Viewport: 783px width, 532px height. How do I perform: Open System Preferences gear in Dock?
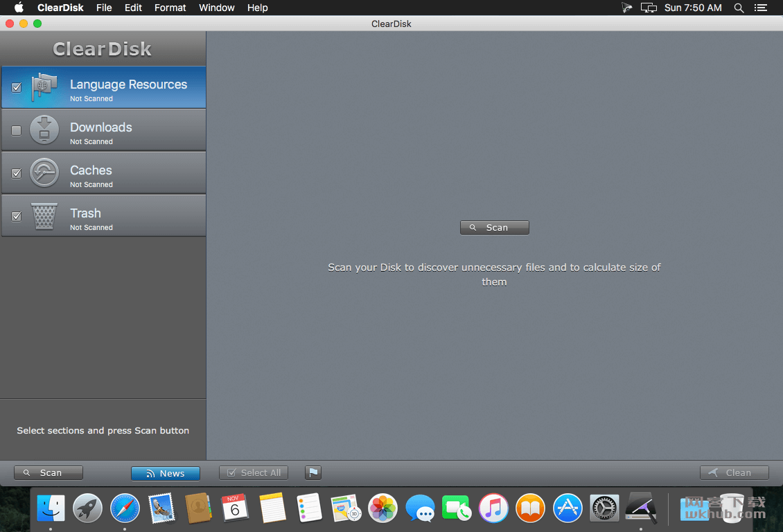tap(604, 508)
